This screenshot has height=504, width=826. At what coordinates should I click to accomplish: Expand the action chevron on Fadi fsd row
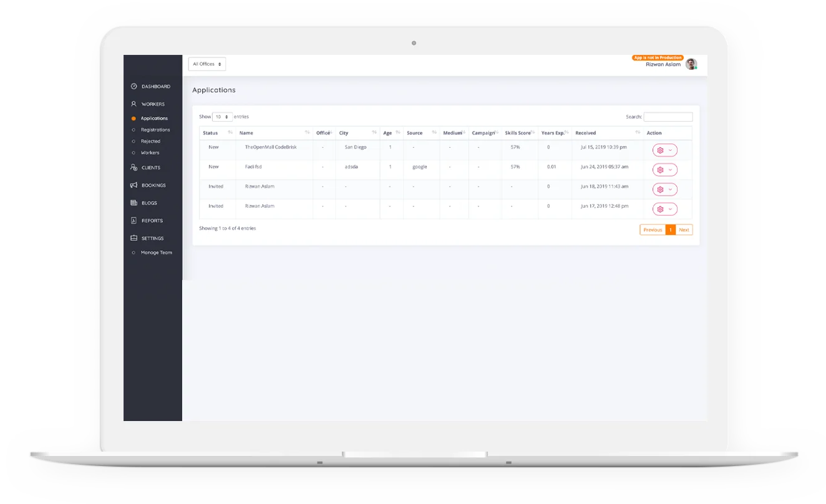(x=670, y=169)
